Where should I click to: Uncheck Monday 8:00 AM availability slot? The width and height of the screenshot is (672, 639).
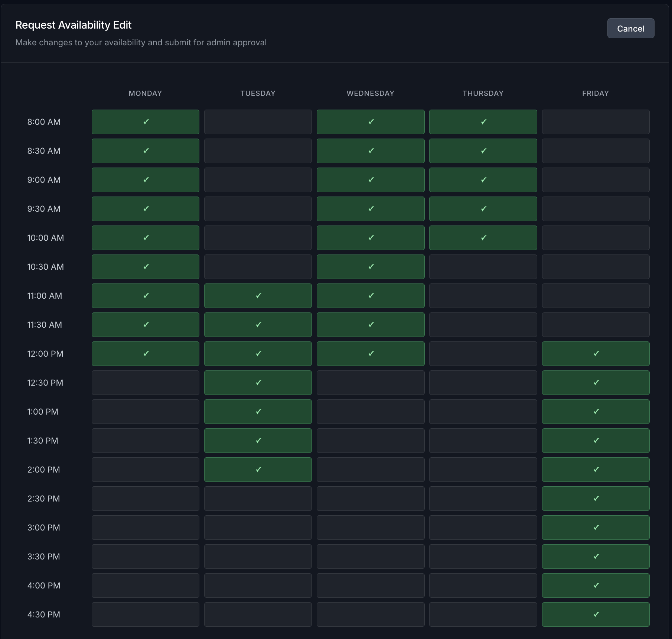click(x=145, y=122)
